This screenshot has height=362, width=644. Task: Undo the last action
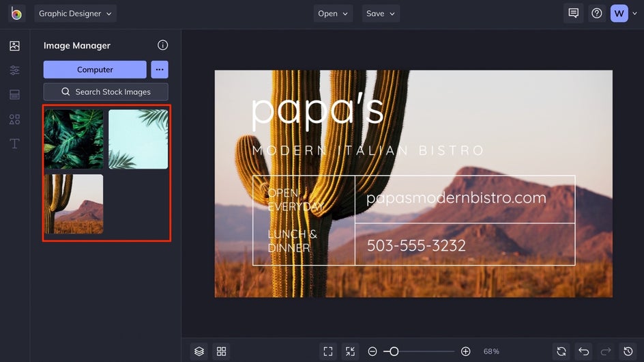pyautogui.click(x=584, y=351)
